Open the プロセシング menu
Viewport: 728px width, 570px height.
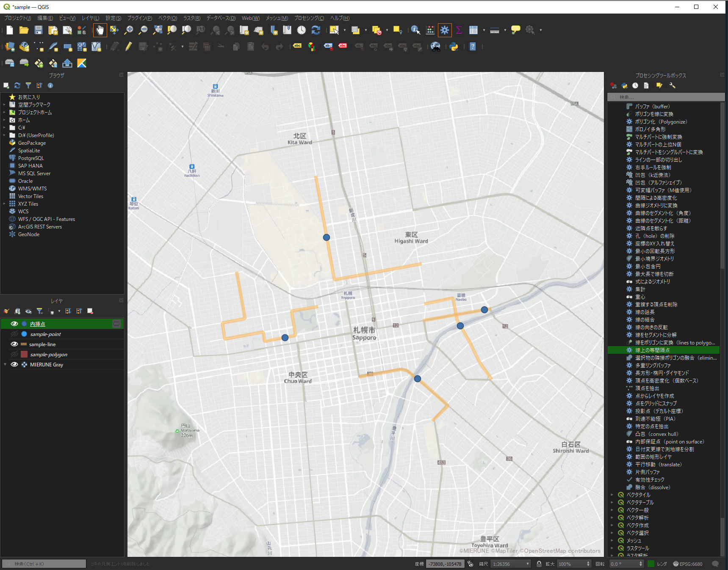coord(309,18)
